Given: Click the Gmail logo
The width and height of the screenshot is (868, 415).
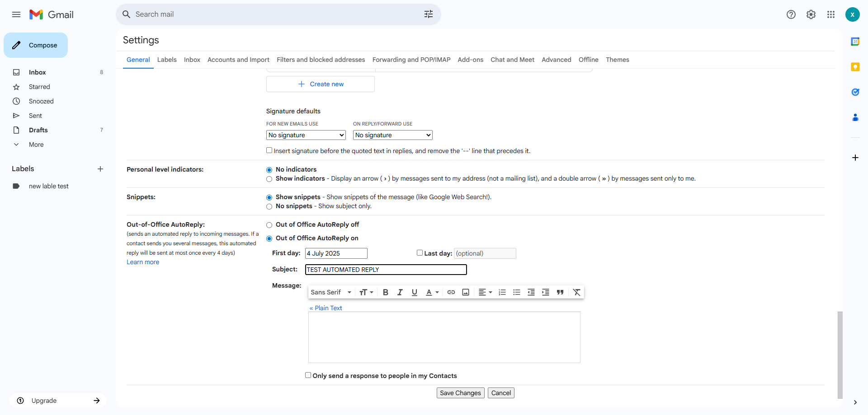Looking at the screenshot, I should coord(52,14).
